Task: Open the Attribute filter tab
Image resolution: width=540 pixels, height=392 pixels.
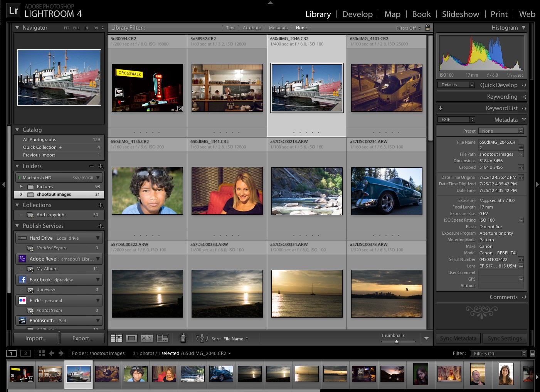Action: point(252,27)
